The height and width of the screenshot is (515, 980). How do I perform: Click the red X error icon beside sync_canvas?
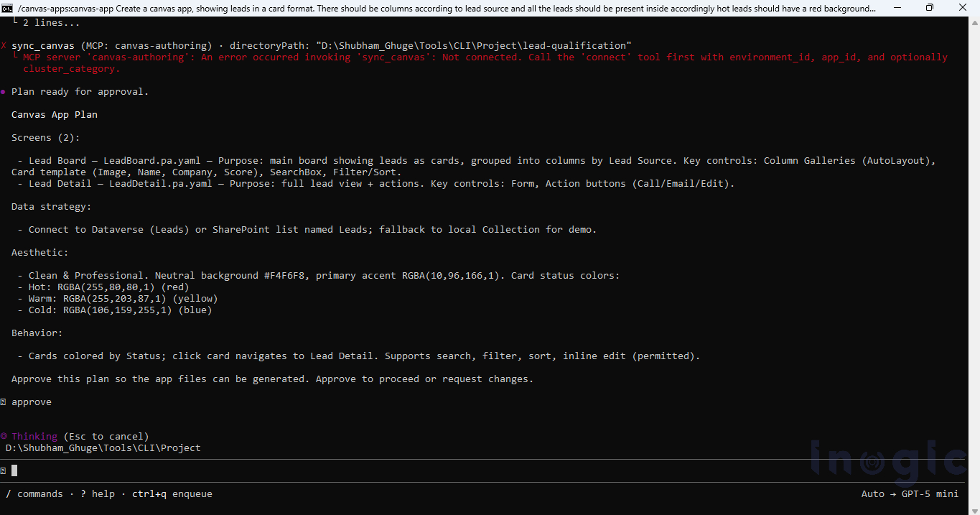(x=4, y=46)
